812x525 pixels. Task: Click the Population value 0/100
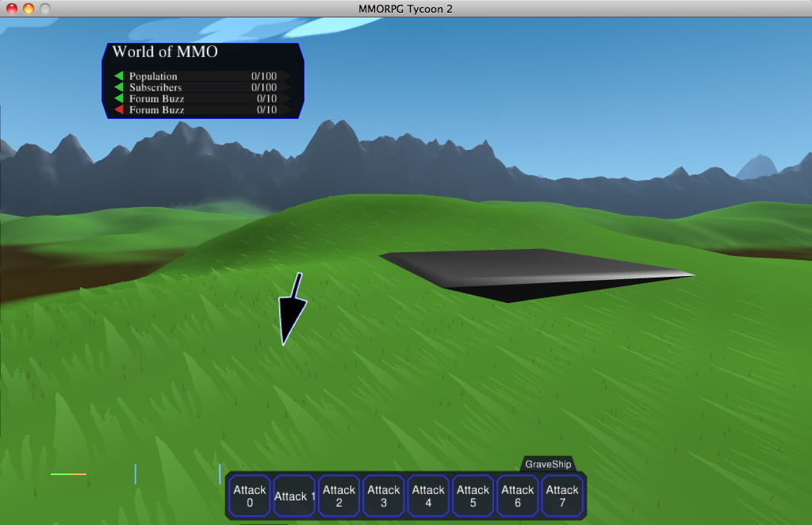tap(264, 76)
